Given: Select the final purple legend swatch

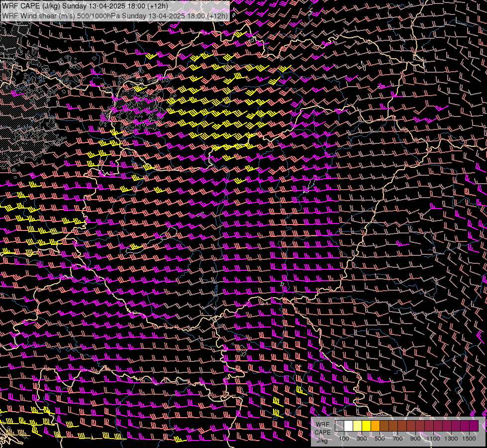Looking at the screenshot, I should [474, 426].
